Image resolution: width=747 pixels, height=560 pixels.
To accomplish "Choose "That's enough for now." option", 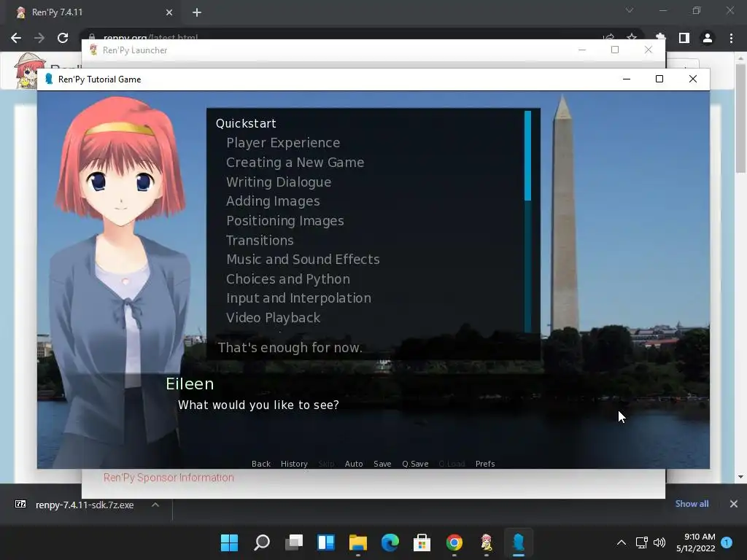I will pyautogui.click(x=290, y=348).
